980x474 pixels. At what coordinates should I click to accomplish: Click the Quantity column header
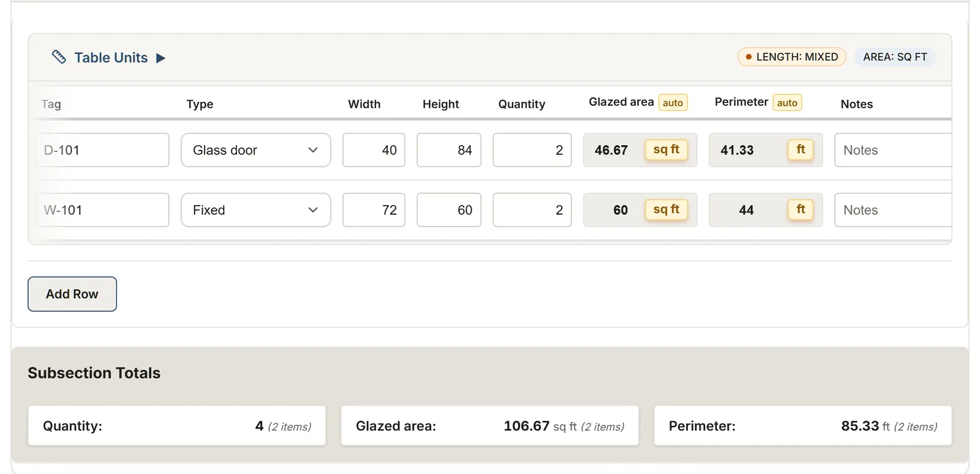[x=522, y=104]
